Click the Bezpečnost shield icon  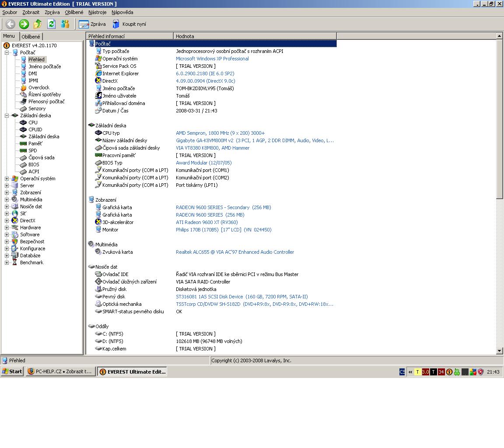coord(15,241)
